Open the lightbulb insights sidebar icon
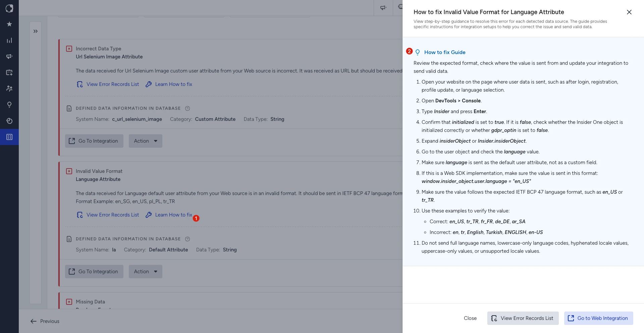The image size is (644, 333). click(9, 105)
